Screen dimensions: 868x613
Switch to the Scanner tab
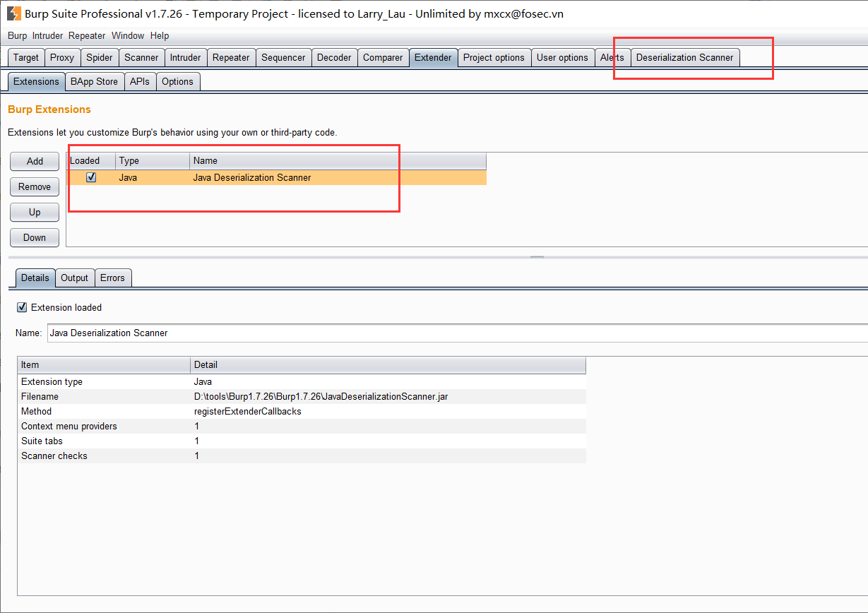coord(141,57)
